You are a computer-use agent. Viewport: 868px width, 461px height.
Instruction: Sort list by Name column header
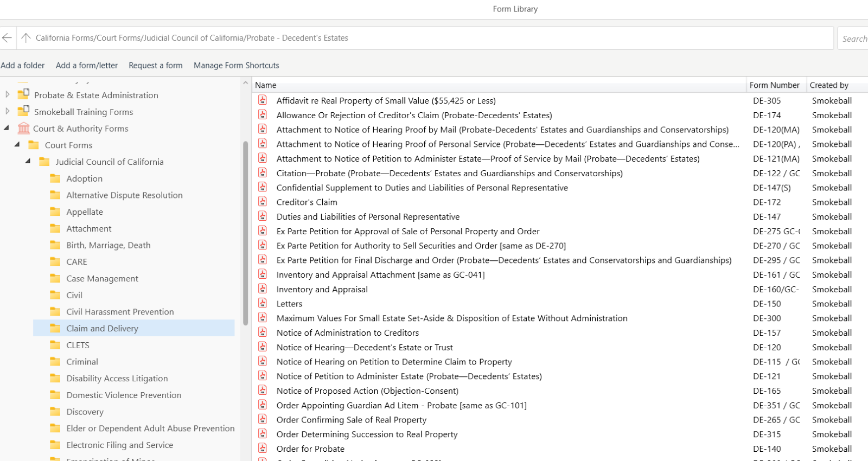(499, 85)
